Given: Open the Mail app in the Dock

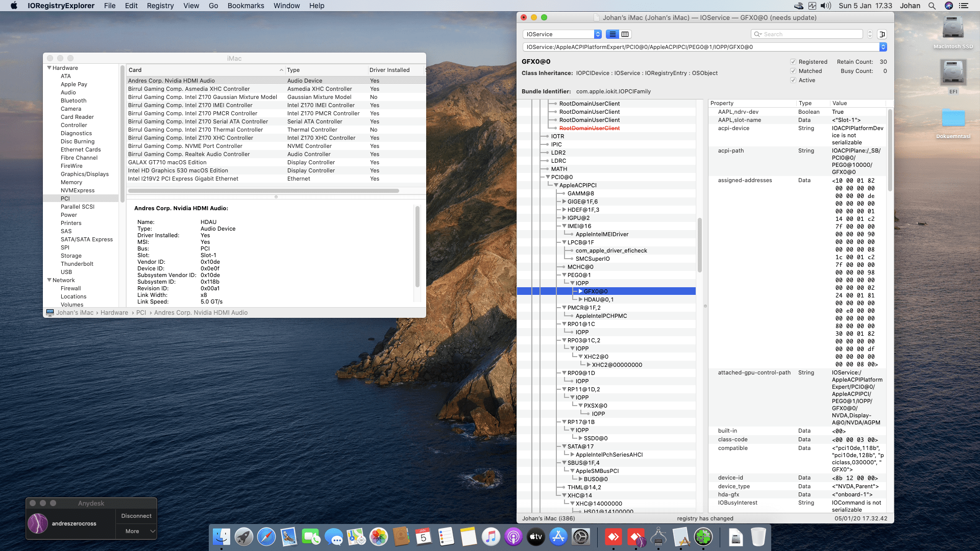Looking at the screenshot, I should [x=289, y=537].
